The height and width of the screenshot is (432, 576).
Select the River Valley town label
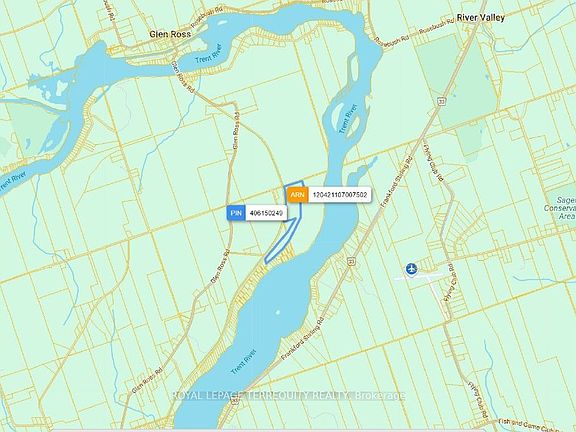click(480, 17)
